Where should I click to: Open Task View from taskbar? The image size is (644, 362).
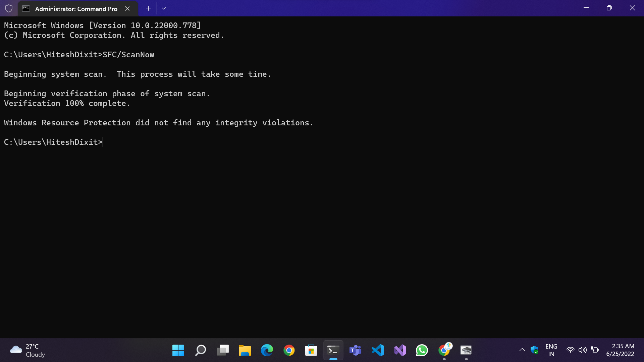[x=222, y=351]
